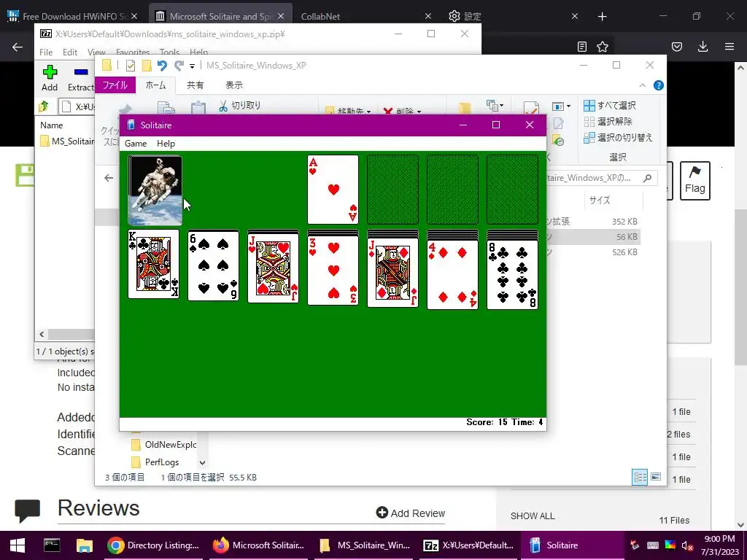
Task: Open ファイル tab in Explorer ribbon
Action: click(x=115, y=85)
